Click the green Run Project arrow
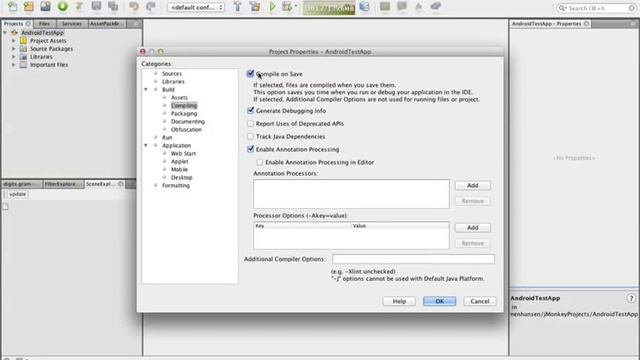 click(x=272, y=7)
